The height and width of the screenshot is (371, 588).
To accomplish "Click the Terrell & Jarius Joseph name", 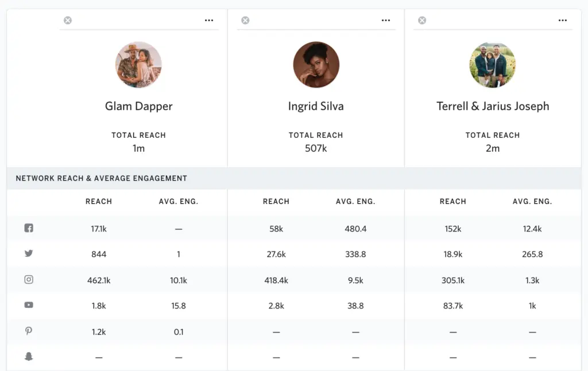I will click(x=493, y=106).
